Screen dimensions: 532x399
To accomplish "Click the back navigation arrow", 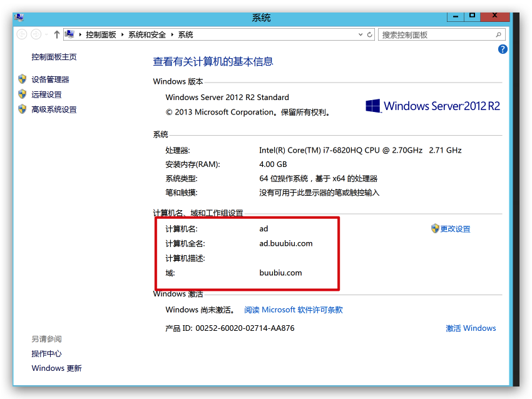I will click(x=22, y=35).
